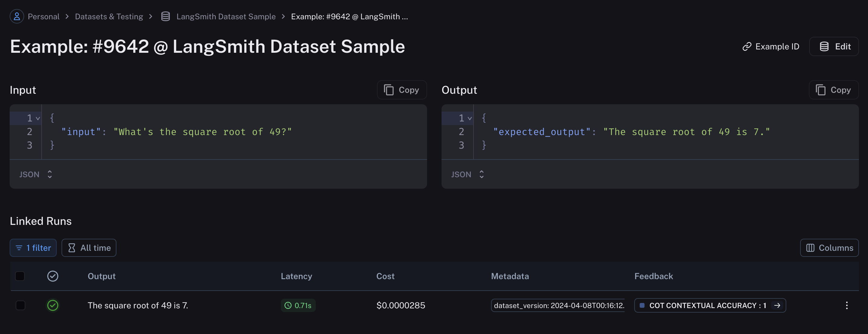Click the green success icon of the run
Image resolution: width=868 pixels, height=334 pixels.
click(52, 305)
